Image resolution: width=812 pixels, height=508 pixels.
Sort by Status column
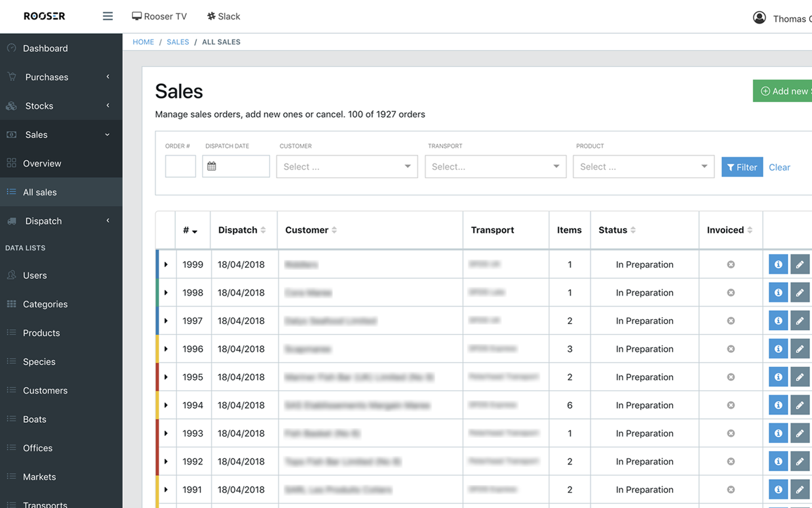617,230
